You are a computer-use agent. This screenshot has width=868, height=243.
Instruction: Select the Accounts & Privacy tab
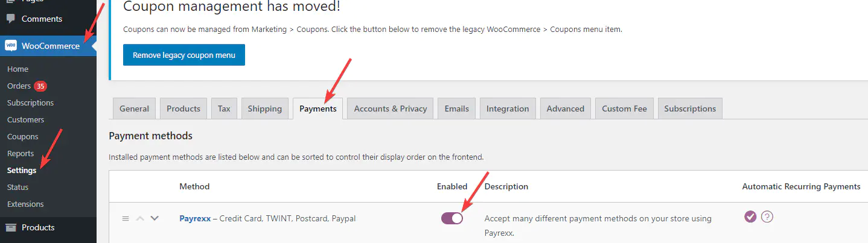(390, 109)
